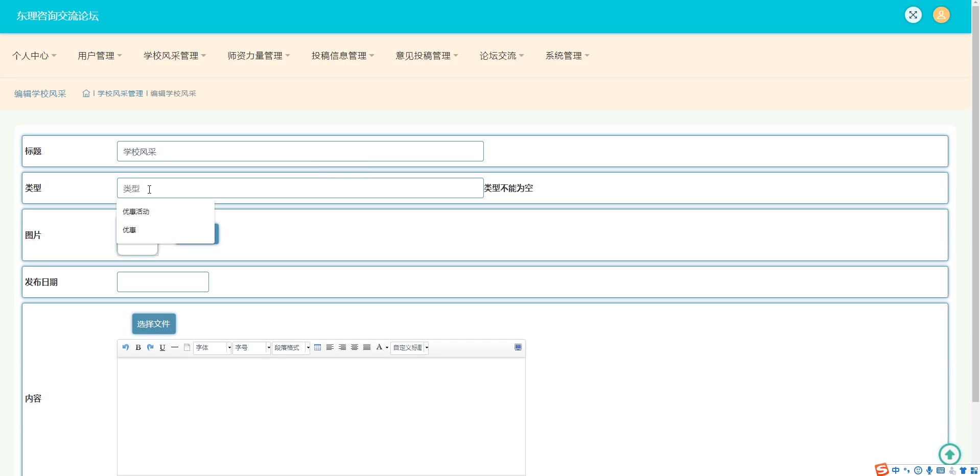The width and height of the screenshot is (980, 476).
Task: Toggle bold formatting in editor
Action: click(138, 347)
